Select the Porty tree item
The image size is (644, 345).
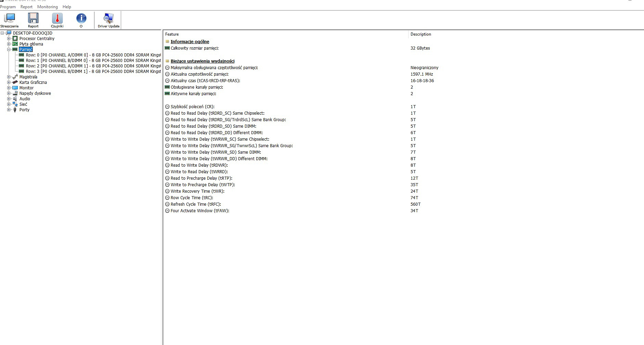pos(24,110)
